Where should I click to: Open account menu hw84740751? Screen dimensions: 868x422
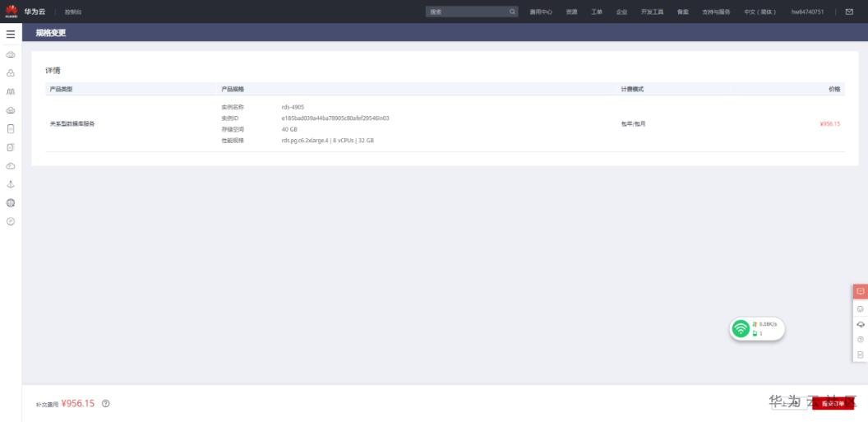point(807,12)
